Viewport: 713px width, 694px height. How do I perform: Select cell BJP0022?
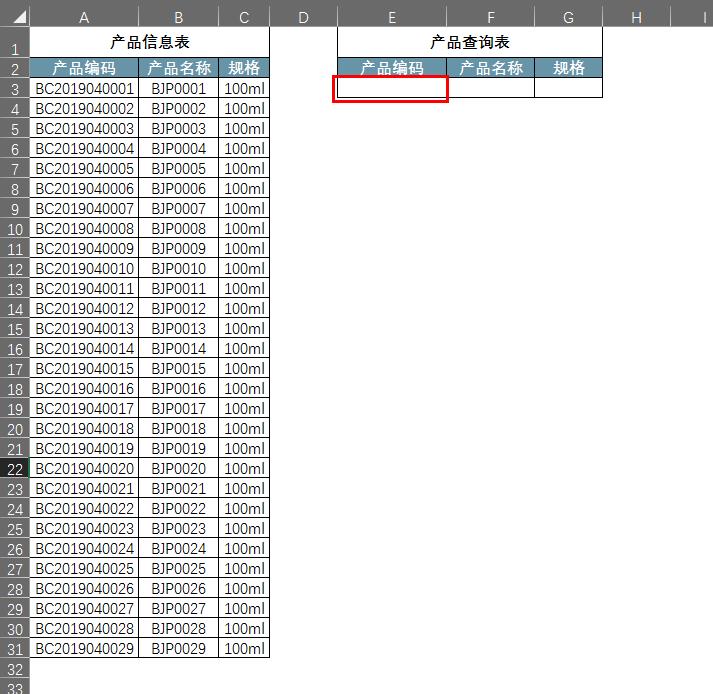[x=179, y=508]
